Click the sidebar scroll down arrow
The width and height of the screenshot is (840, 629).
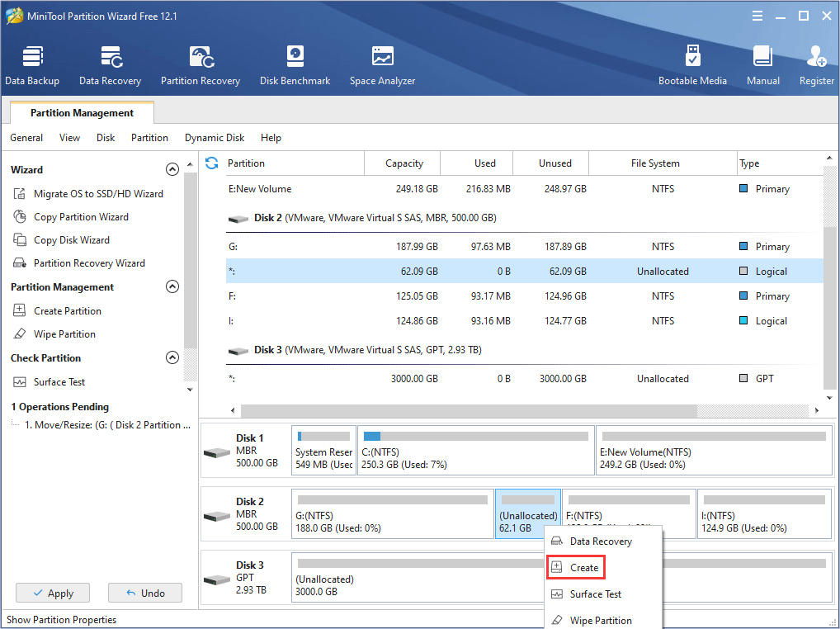coord(190,390)
